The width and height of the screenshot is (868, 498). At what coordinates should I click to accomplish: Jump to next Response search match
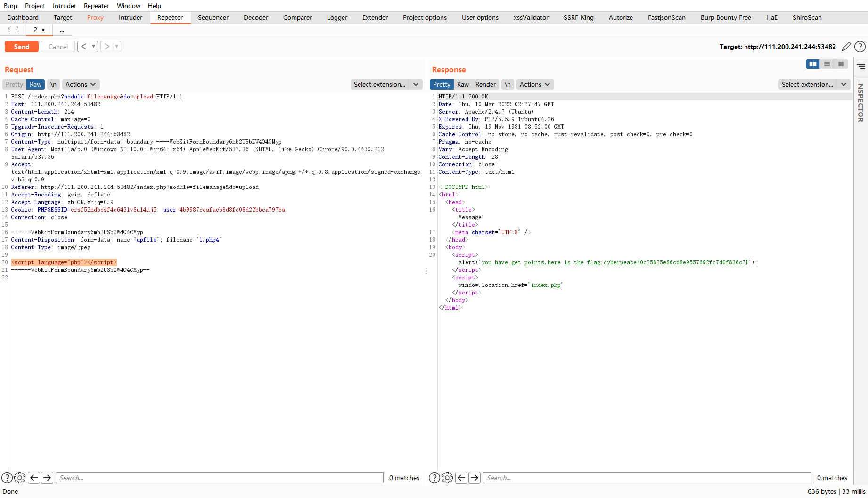[x=475, y=478]
